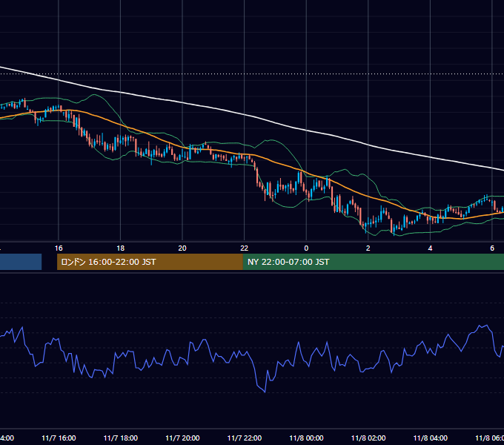Click the 11/7 18:00 date label
Screen dimensions: 504x445
tap(121, 438)
